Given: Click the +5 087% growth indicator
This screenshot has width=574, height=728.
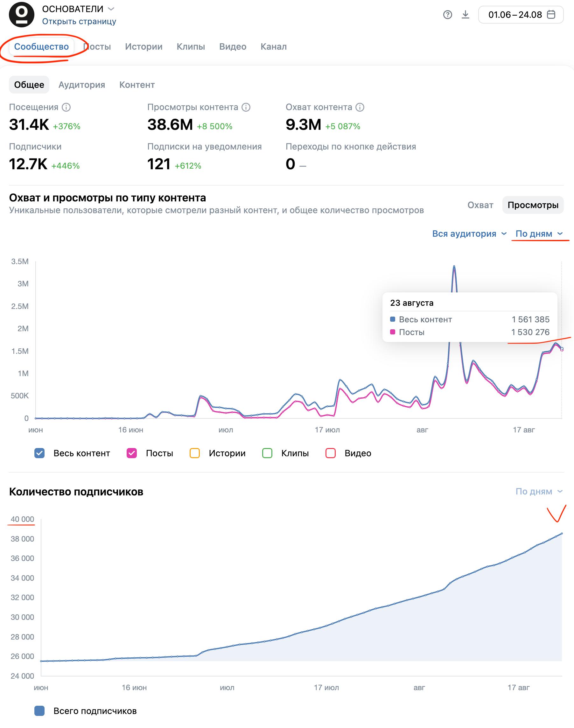Looking at the screenshot, I should click(343, 126).
